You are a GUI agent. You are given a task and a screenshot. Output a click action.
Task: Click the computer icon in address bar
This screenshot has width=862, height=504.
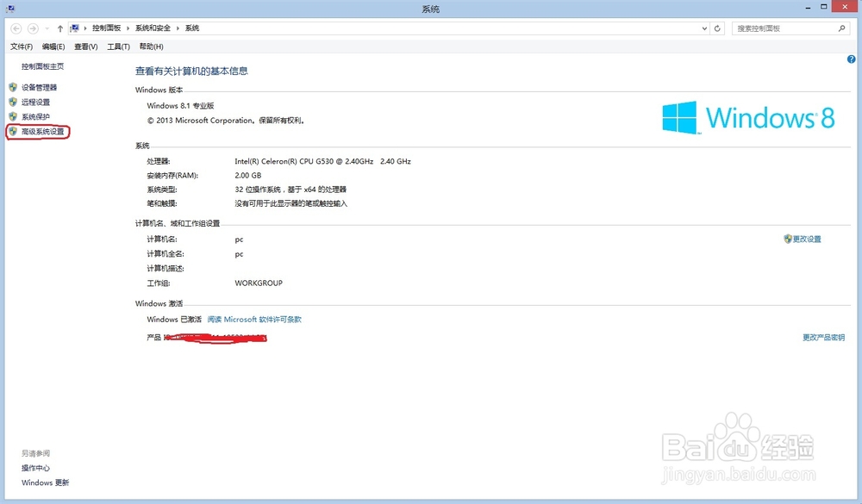(75, 28)
